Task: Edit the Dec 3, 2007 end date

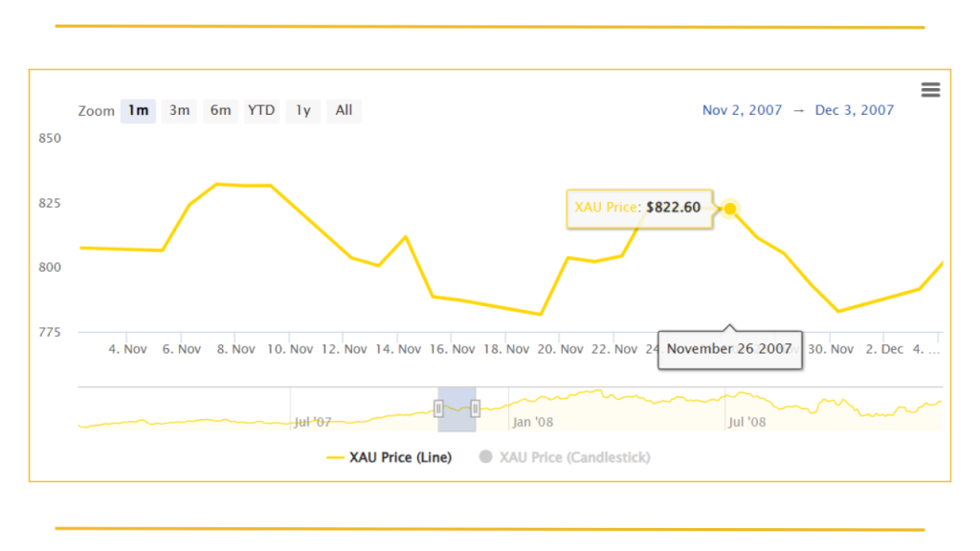Action: [854, 110]
